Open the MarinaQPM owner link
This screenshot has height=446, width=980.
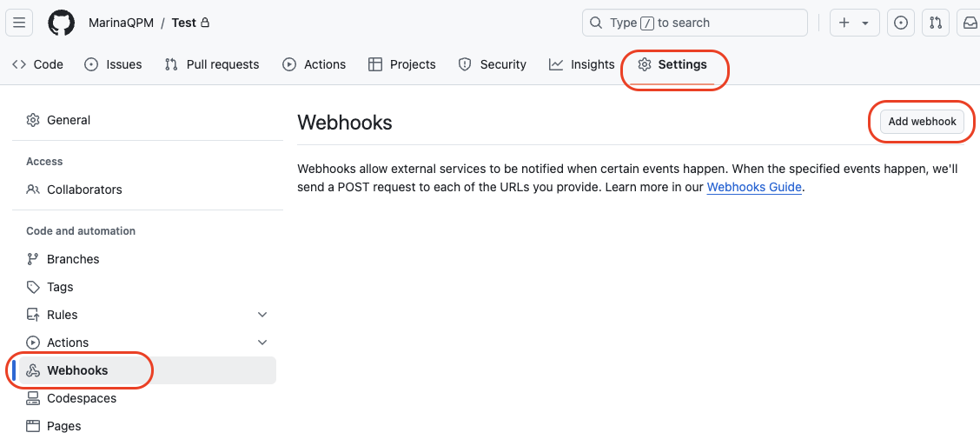121,23
